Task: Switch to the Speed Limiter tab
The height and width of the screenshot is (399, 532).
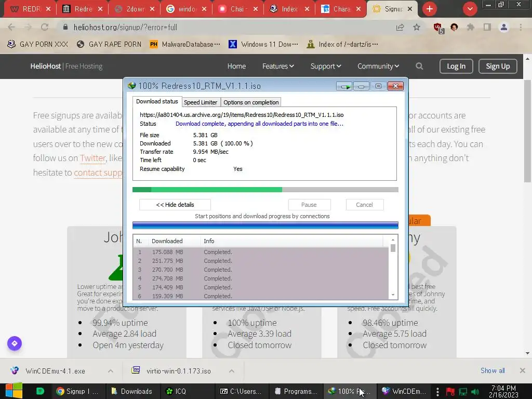Action: click(201, 102)
